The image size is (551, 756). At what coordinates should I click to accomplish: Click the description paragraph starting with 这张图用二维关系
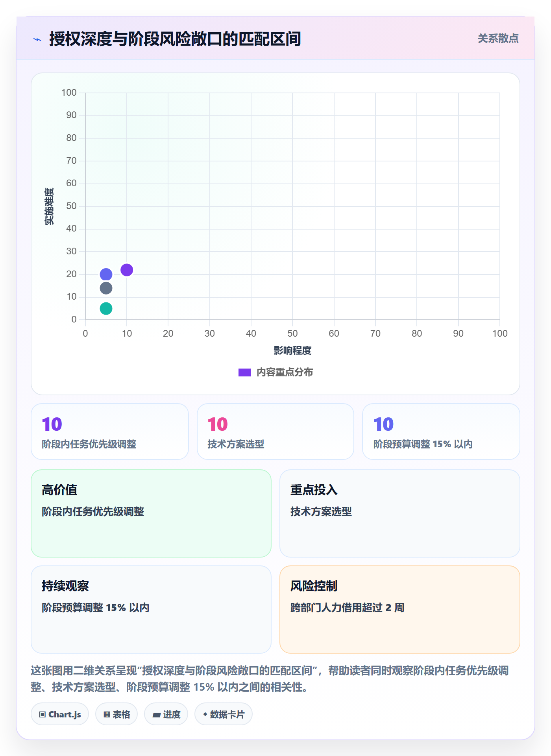[270, 679]
